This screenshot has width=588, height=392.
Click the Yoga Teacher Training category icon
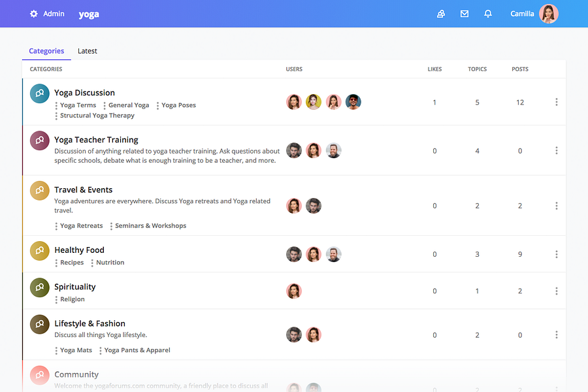point(40,140)
